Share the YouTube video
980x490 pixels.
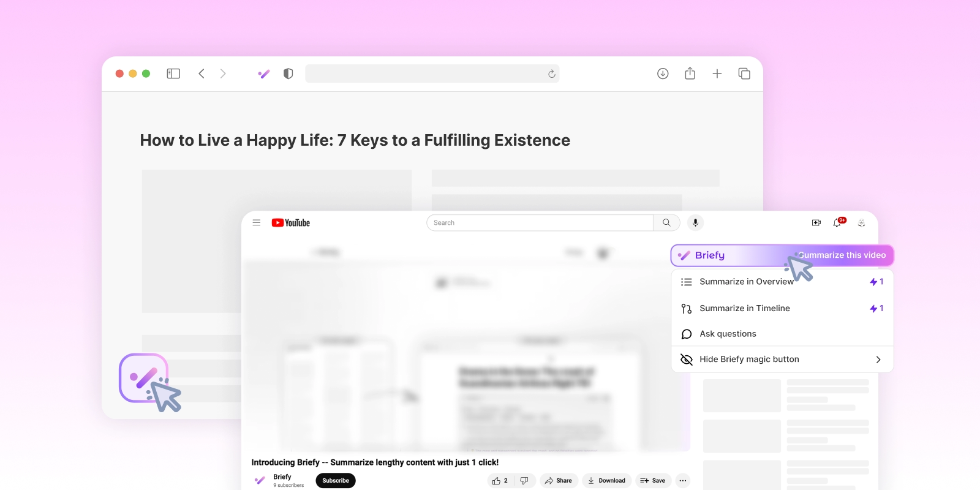pos(559,481)
